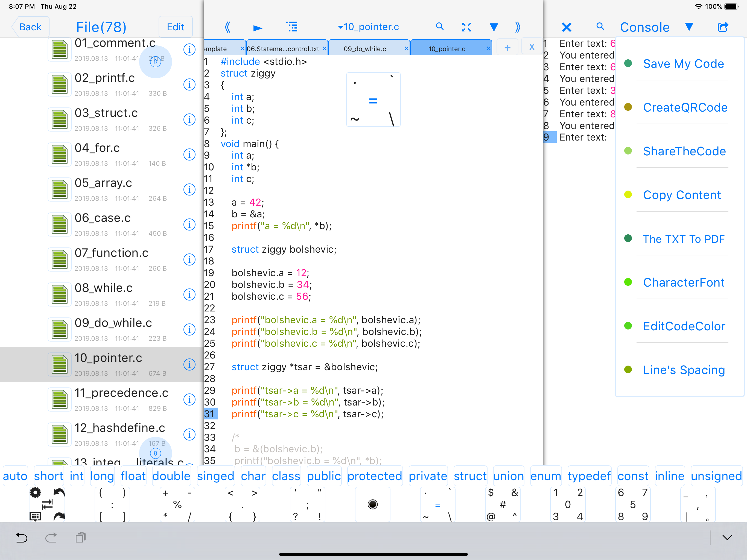Collapse keyboard with down chevron
The image size is (747, 560).
(x=727, y=537)
